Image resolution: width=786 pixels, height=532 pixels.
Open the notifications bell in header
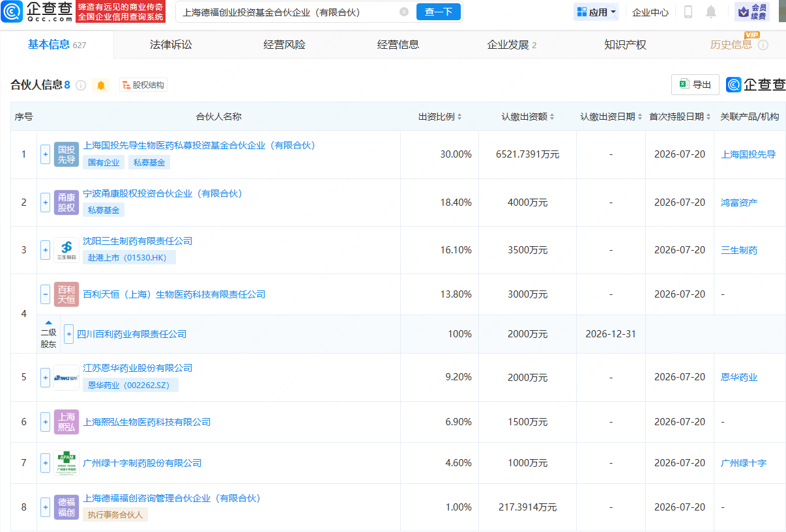[x=711, y=12]
